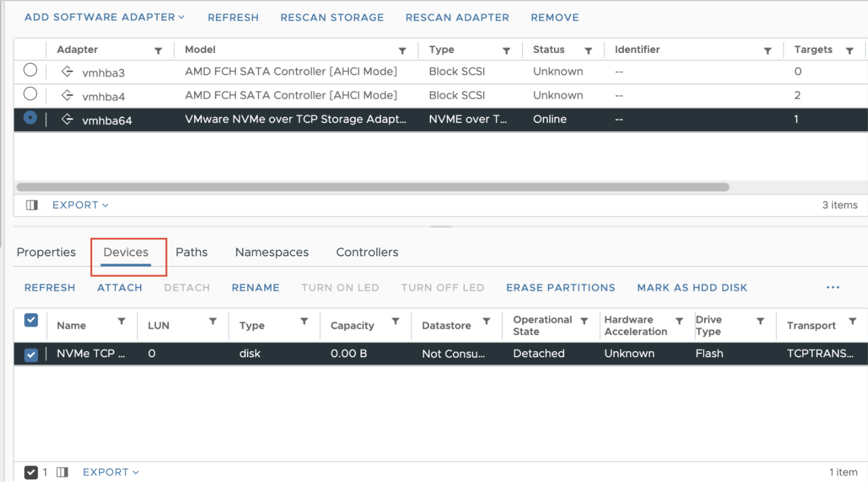Open filter for Drive Type column

click(760, 321)
